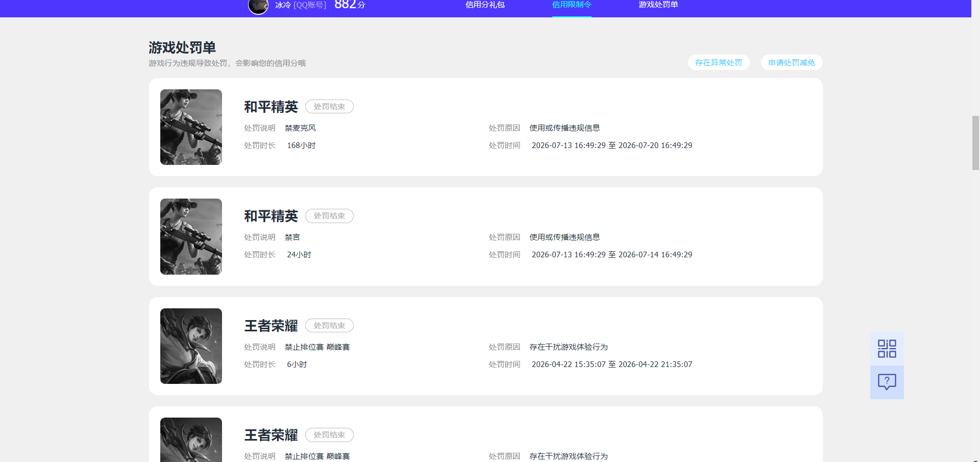This screenshot has height=462, width=980.
Task: Click the 168小时 penalty duration
Action: 301,145
